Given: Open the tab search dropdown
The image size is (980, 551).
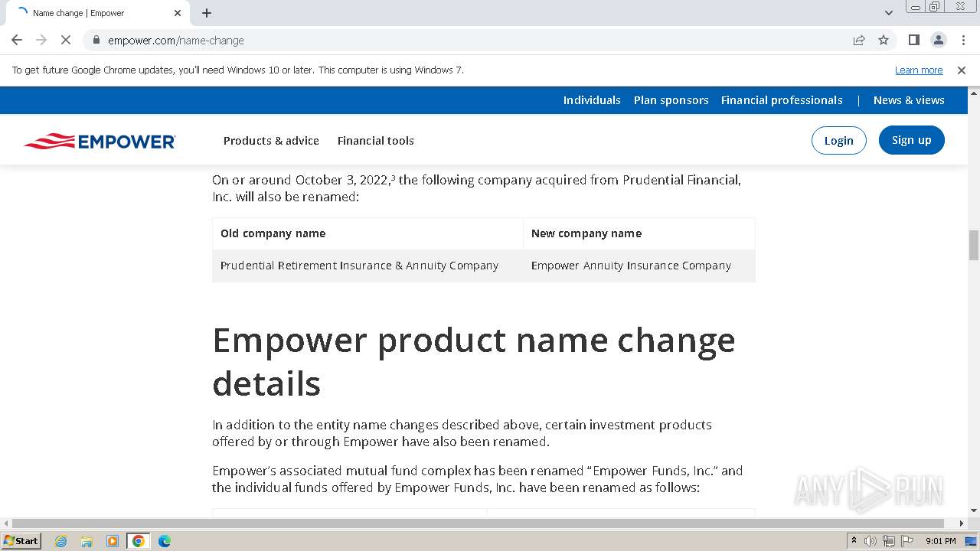Looking at the screenshot, I should (x=889, y=13).
